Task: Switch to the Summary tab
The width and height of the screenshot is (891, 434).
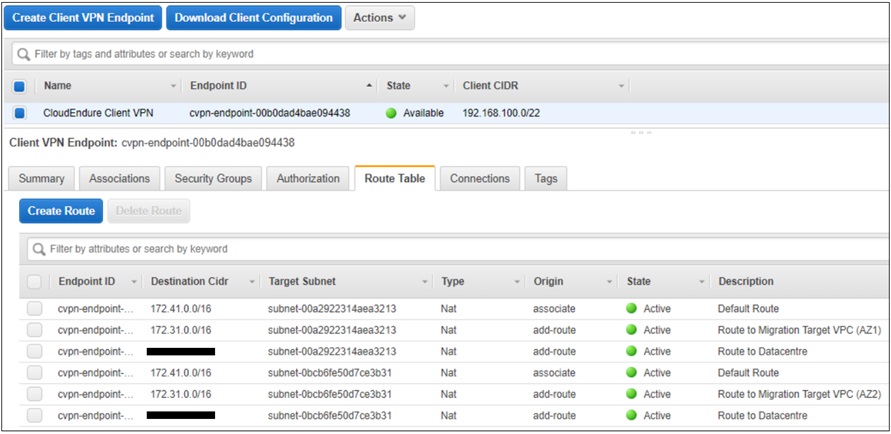Action: [41, 178]
